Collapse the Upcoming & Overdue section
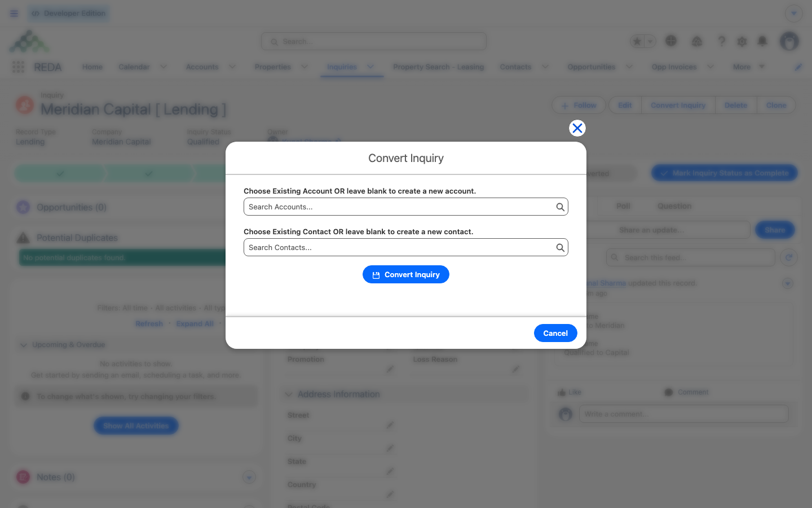This screenshot has height=508, width=812. pyautogui.click(x=24, y=345)
